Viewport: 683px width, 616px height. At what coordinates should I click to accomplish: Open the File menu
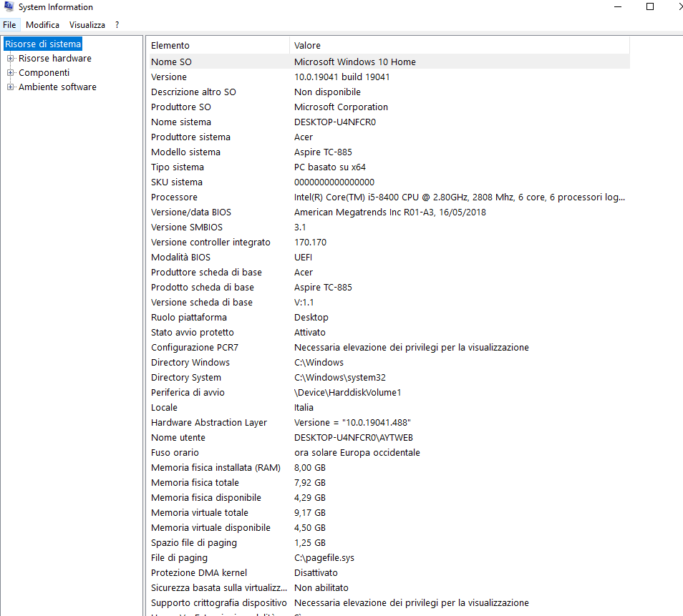coord(9,25)
